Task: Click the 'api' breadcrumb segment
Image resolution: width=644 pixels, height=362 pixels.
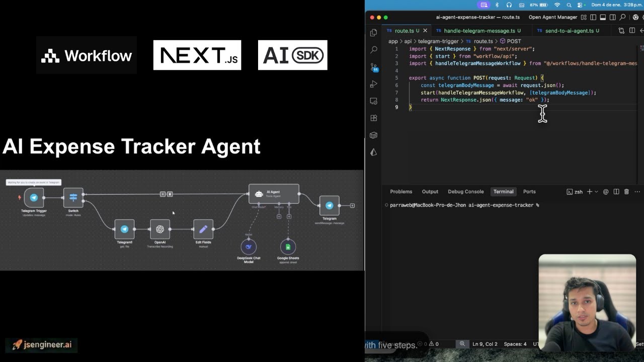Action: pos(408,41)
